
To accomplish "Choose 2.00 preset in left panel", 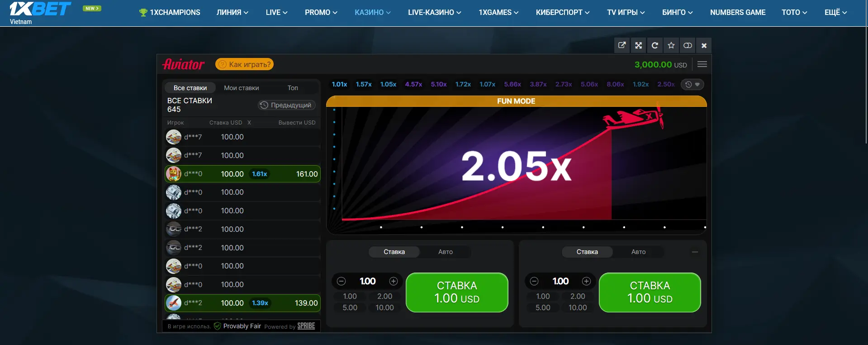I will pos(385,296).
